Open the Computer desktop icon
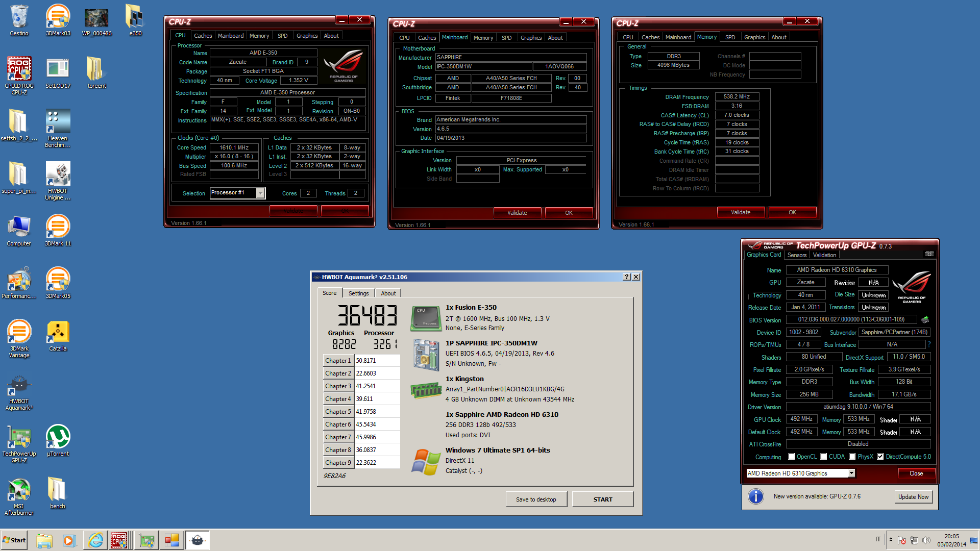The image size is (980, 551). (19, 231)
